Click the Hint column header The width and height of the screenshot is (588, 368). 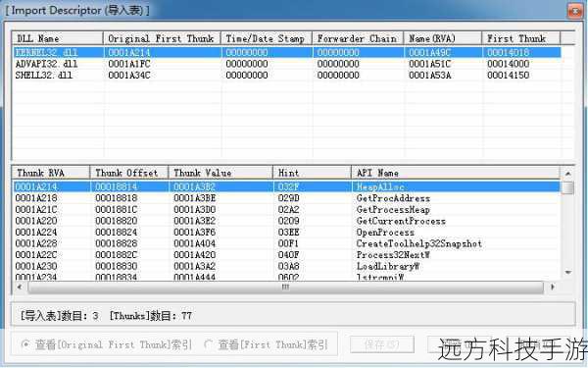(x=312, y=173)
